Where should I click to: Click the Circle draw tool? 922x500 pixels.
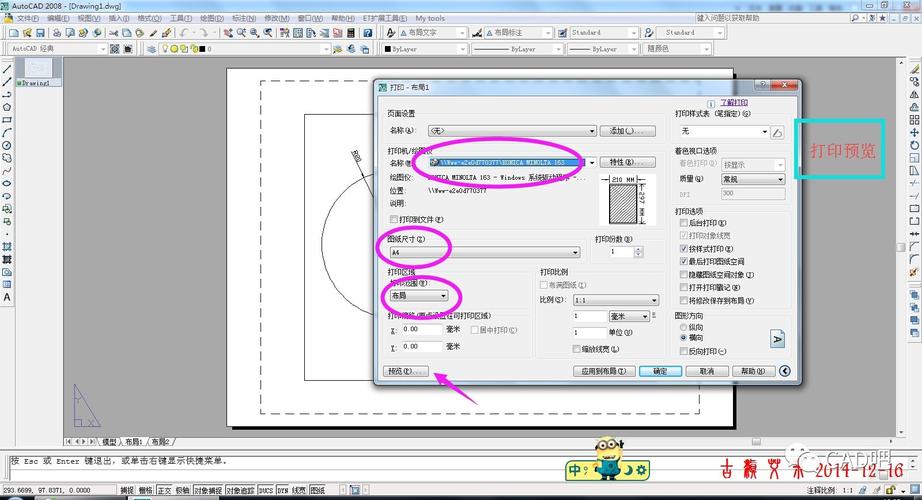tap(7, 145)
